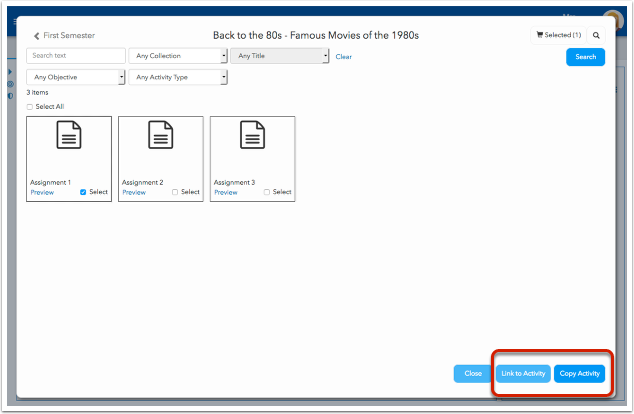Open the Selected (1) cart
The width and height of the screenshot is (634, 414).
(x=559, y=35)
